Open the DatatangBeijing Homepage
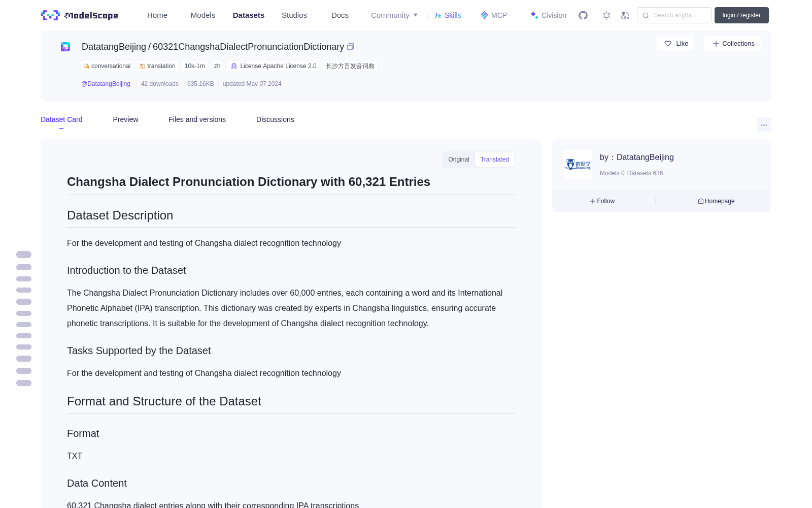The image size is (812, 508). (716, 201)
